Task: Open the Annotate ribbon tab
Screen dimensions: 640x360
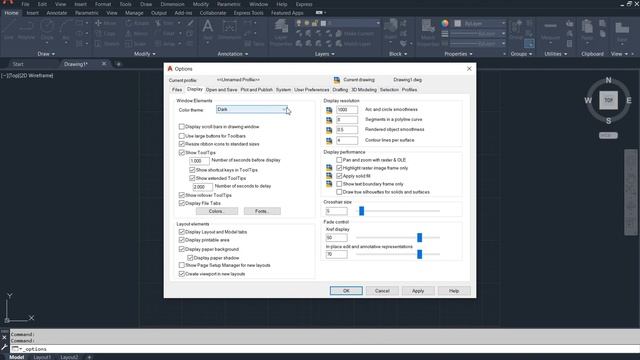Action: (57, 13)
